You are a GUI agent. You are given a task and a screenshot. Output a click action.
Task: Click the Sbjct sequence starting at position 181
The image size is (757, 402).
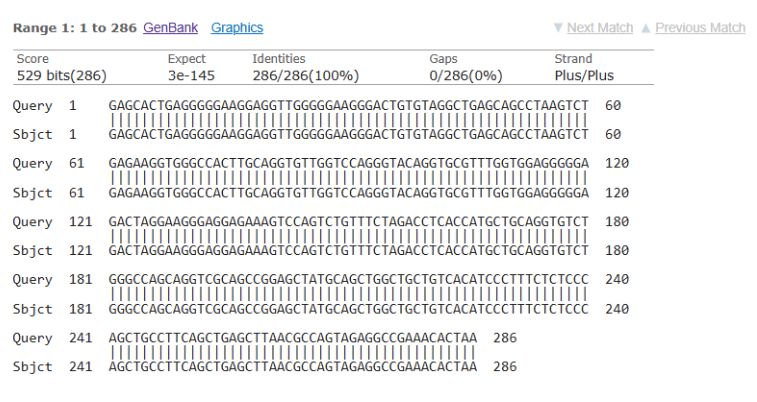tap(349, 309)
